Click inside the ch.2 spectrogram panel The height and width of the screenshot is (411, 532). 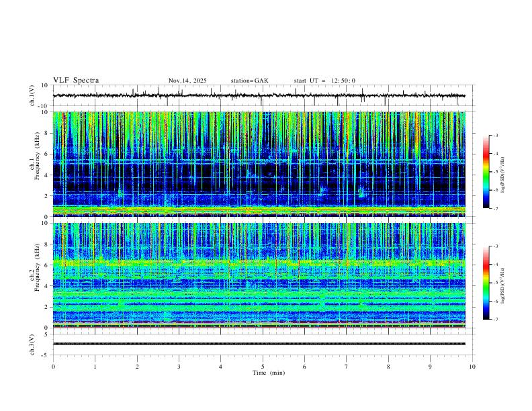[x=259, y=275]
